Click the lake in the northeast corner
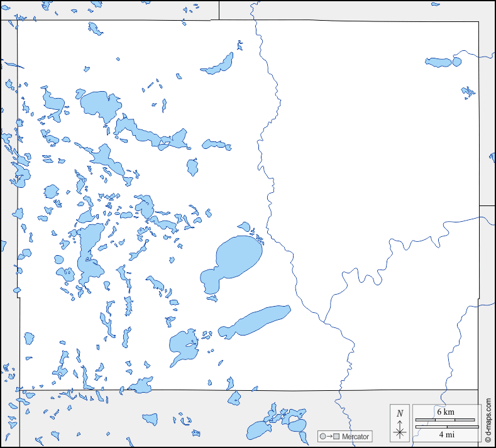 (443, 62)
